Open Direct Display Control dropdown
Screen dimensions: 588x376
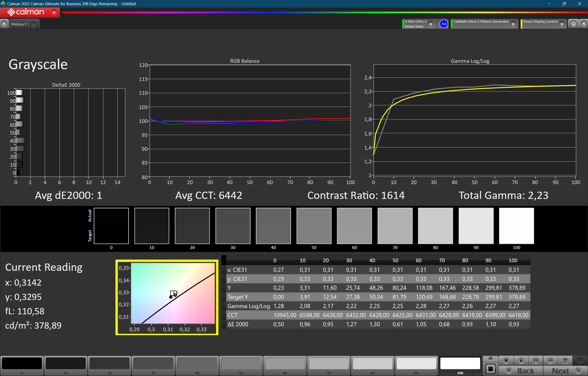pos(562,24)
